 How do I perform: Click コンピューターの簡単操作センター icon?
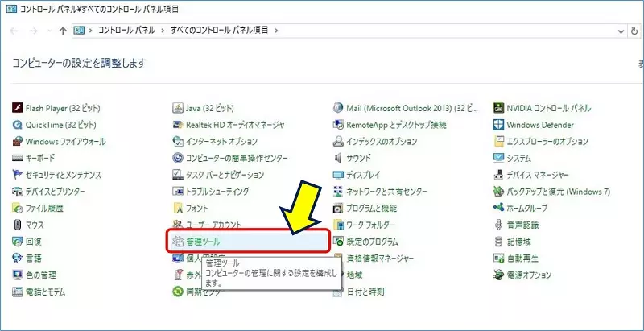click(177, 158)
